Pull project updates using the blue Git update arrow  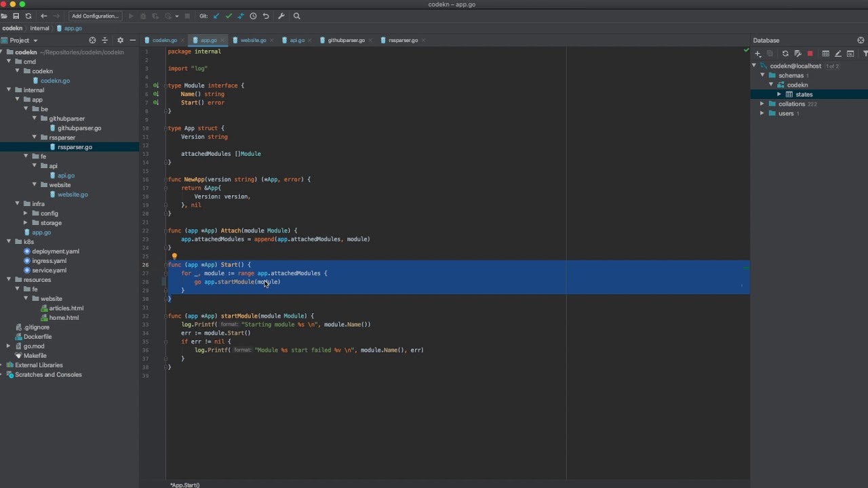(x=216, y=16)
